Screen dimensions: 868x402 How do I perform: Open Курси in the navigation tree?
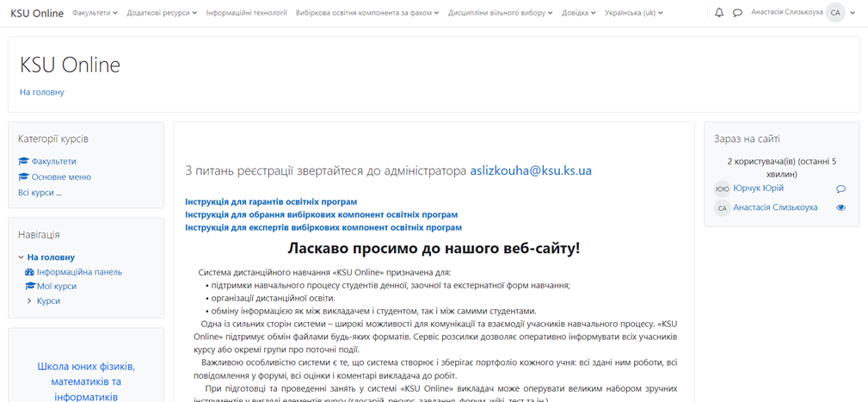(49, 301)
